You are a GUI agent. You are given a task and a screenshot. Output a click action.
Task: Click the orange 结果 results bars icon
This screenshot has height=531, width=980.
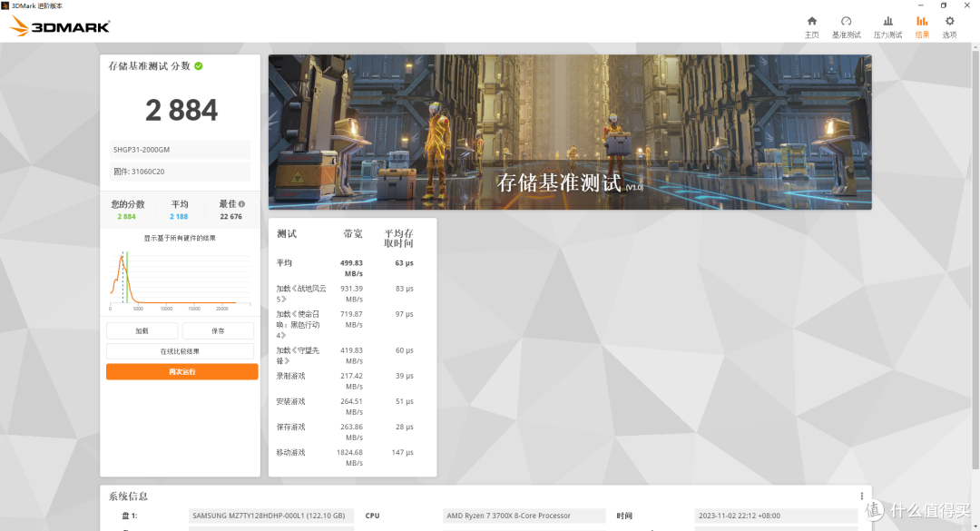(921, 25)
